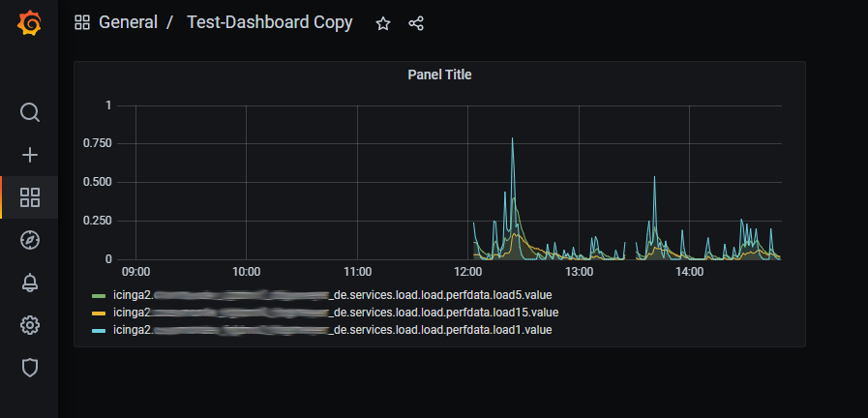
Task: Click the blue load1 color swatch
Action: click(98, 330)
